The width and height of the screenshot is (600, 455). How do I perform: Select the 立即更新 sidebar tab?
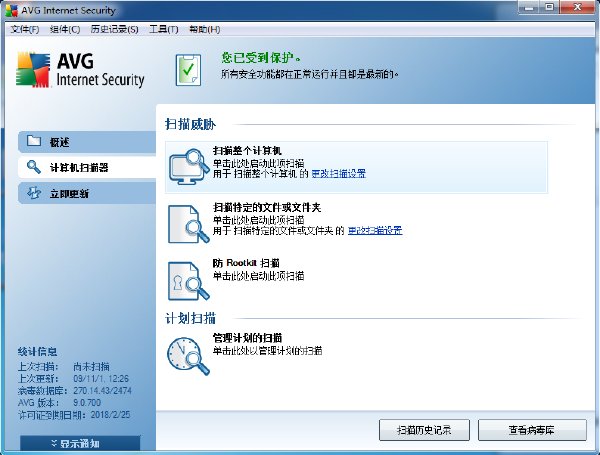87,193
